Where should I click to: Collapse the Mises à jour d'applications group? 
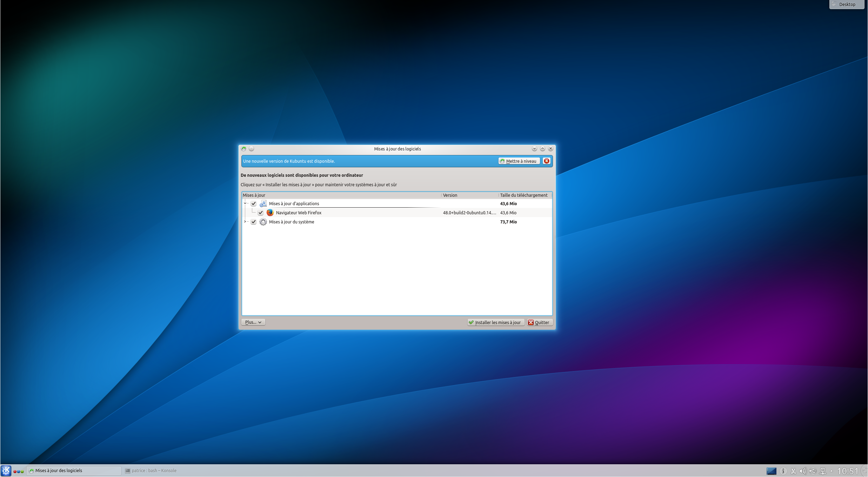click(x=245, y=203)
